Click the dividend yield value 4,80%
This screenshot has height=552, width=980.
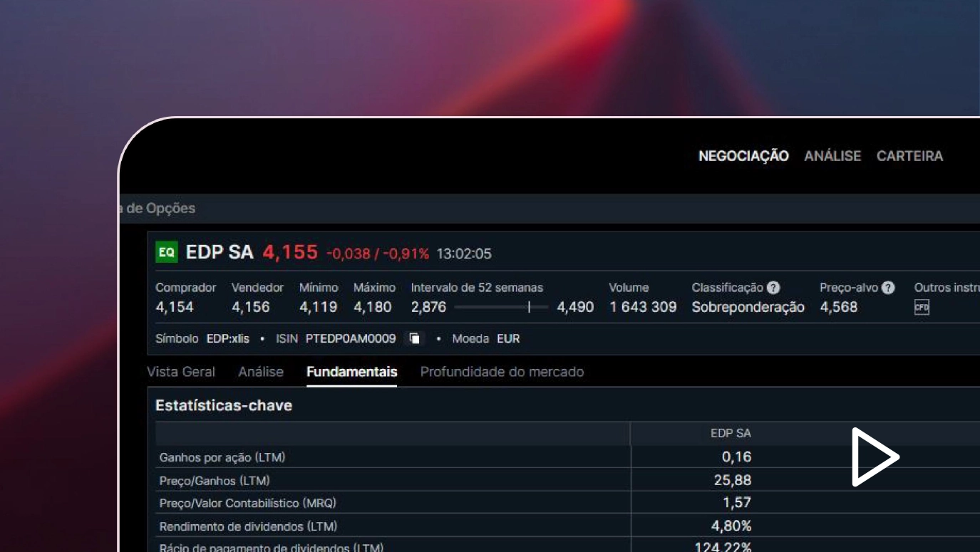tap(731, 526)
